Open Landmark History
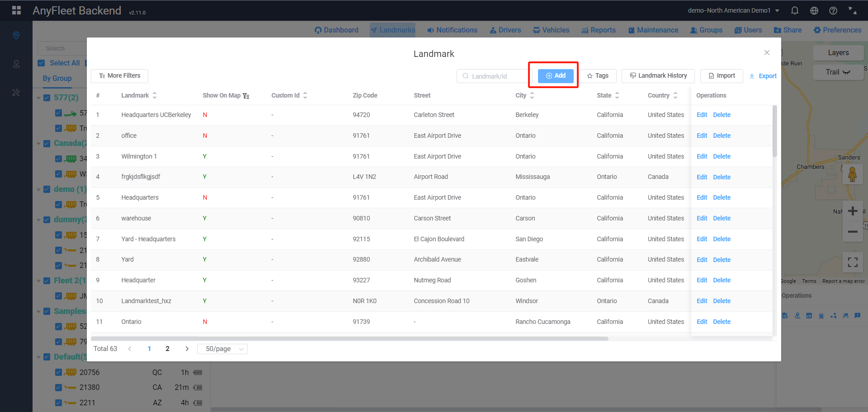 [658, 76]
